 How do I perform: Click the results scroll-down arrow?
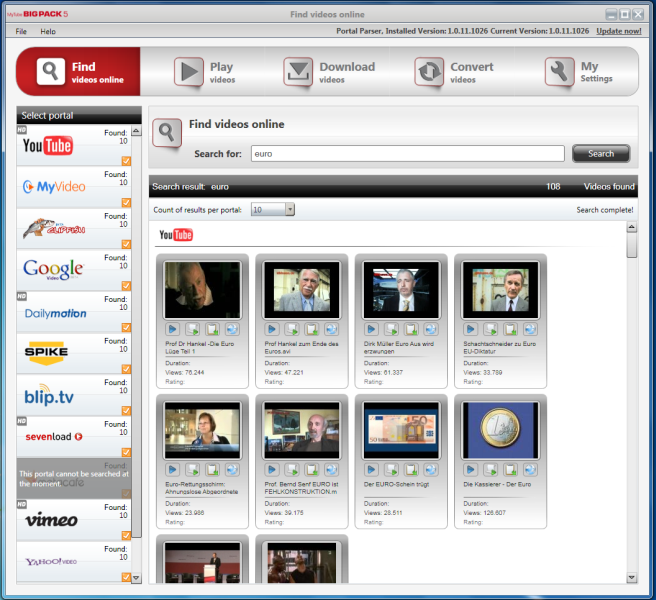pyautogui.click(x=632, y=578)
